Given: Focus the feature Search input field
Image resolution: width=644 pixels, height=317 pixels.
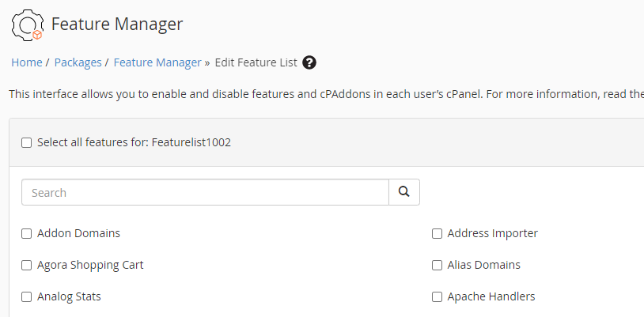Looking at the screenshot, I should point(205,192).
